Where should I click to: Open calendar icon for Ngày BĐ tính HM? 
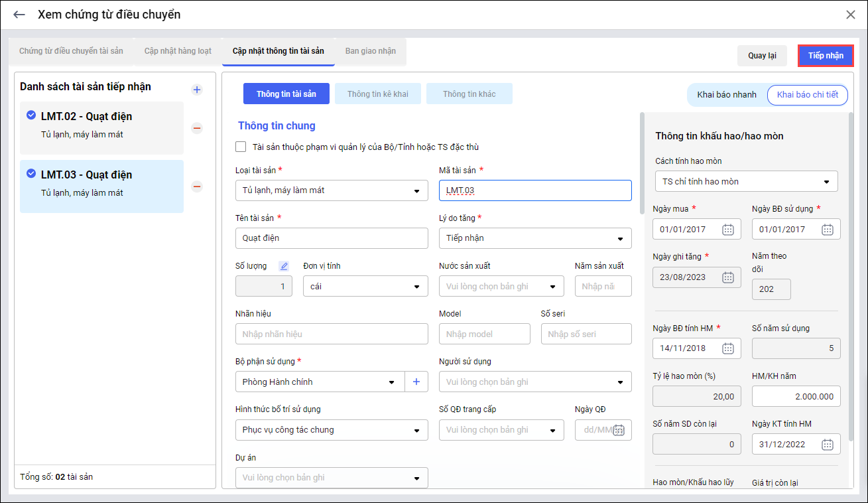point(727,348)
